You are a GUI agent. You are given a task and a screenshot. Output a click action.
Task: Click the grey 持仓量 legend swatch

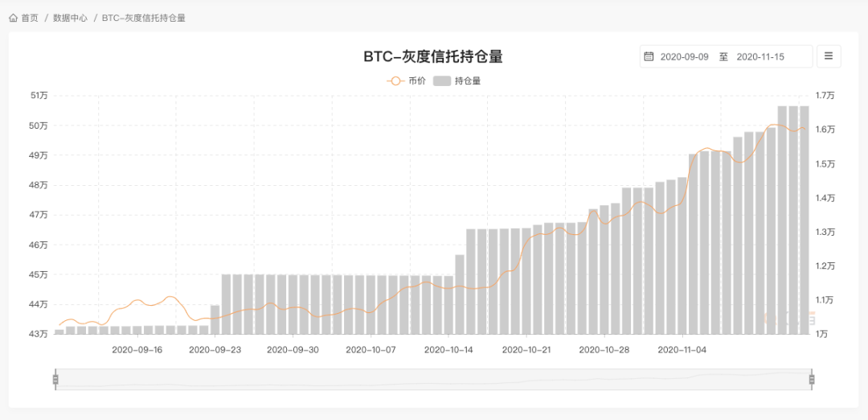tap(442, 81)
